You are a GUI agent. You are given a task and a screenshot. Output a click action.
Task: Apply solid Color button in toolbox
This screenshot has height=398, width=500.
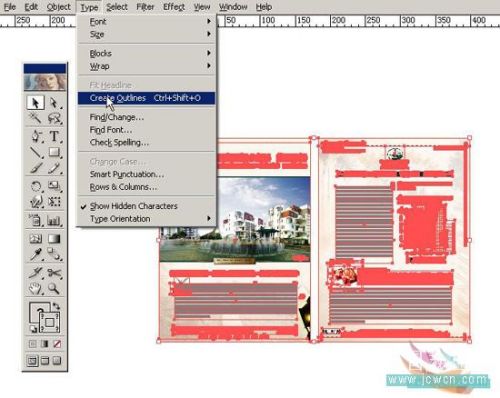click(32, 344)
